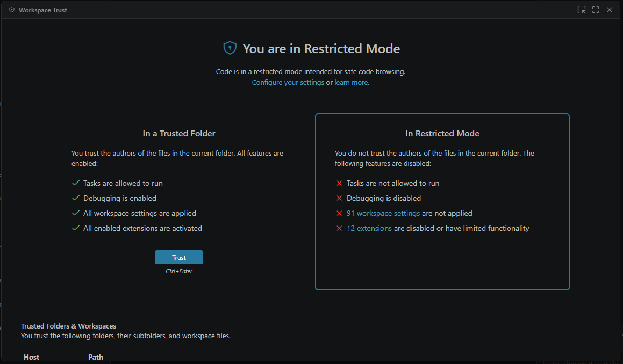Select the In a Trusted Folder heading
The height and width of the screenshot is (364, 623).
[x=179, y=133]
